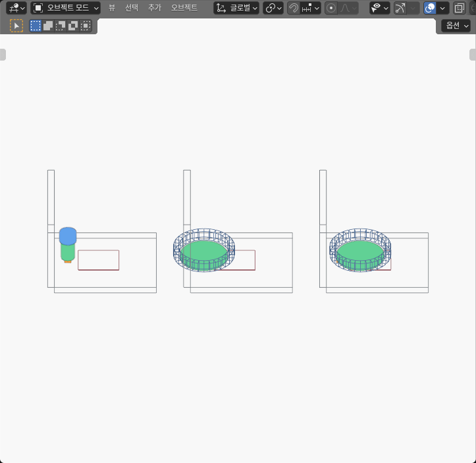Select the small orange base under green cylinder
The width and height of the screenshot is (476, 463).
[x=68, y=261]
